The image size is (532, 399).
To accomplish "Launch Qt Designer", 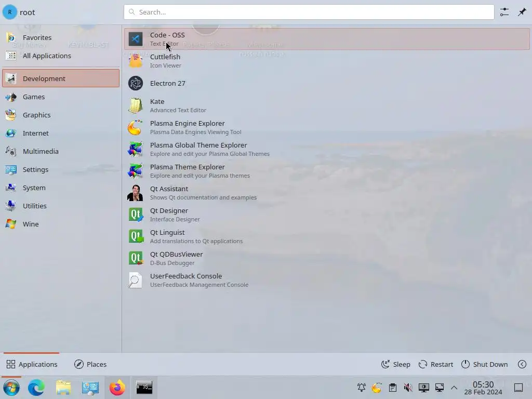I will click(327, 215).
